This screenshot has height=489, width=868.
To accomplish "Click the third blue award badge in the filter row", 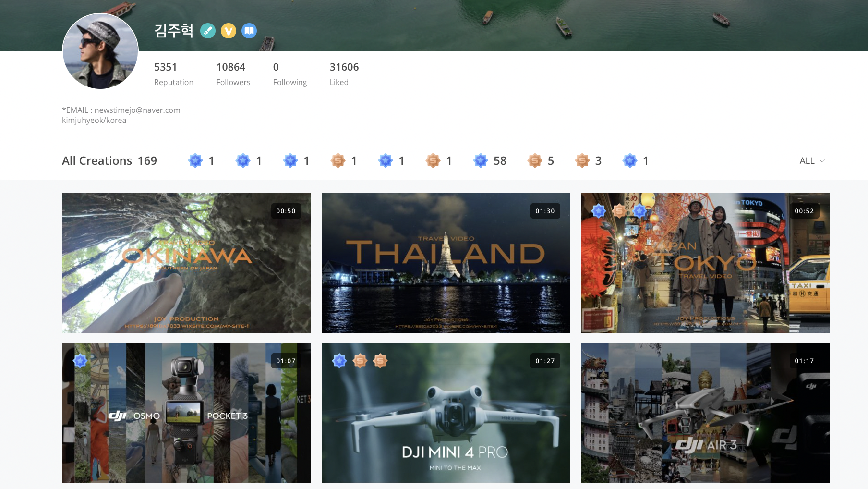I will (290, 160).
